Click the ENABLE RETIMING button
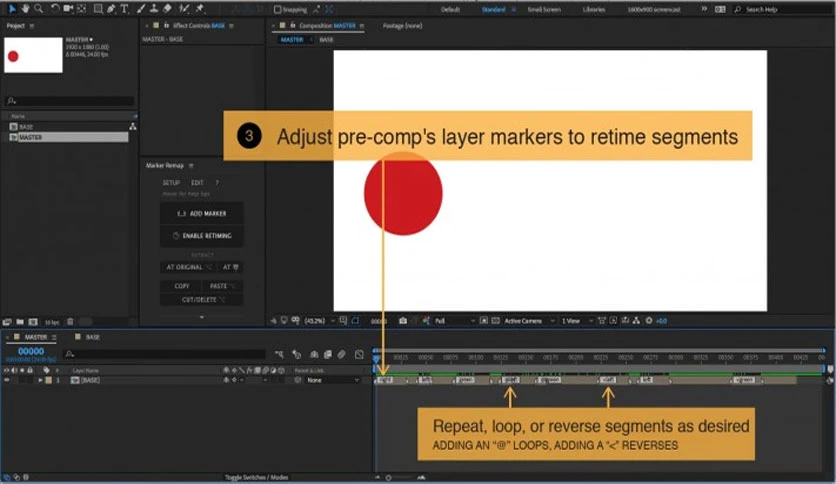 point(202,236)
